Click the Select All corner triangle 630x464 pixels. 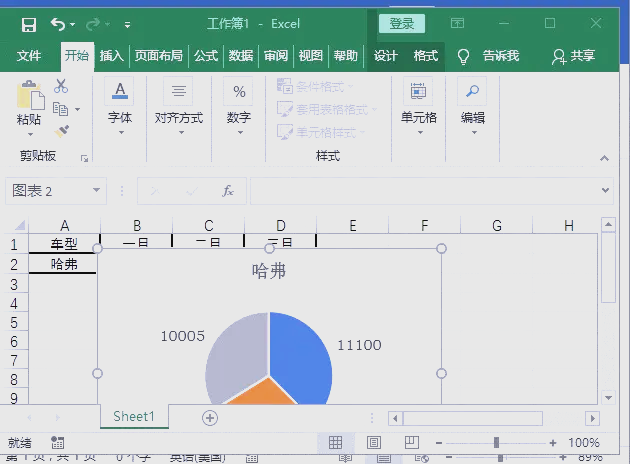coord(20,225)
